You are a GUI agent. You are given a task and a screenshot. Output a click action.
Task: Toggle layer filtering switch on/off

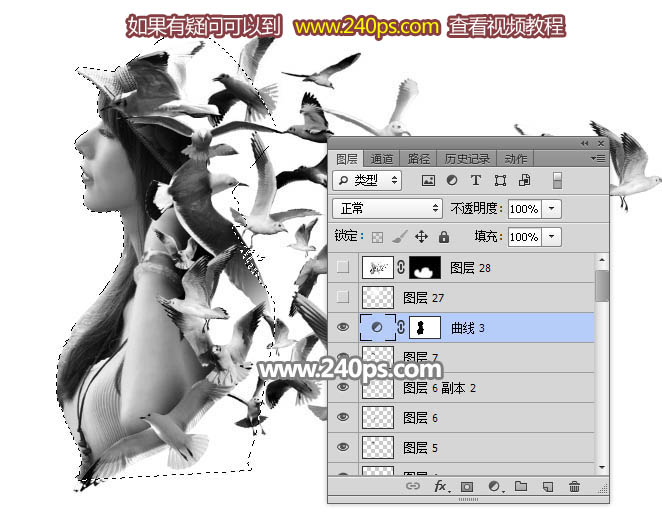click(557, 180)
